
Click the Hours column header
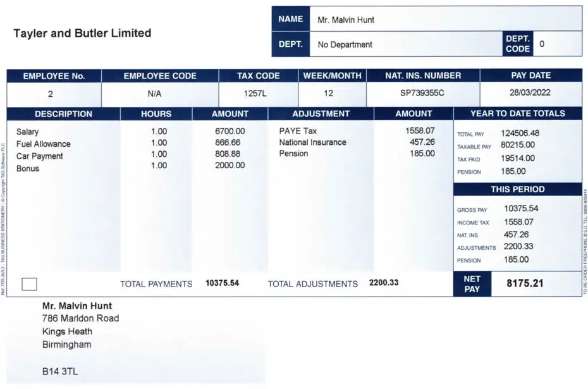tap(156, 114)
